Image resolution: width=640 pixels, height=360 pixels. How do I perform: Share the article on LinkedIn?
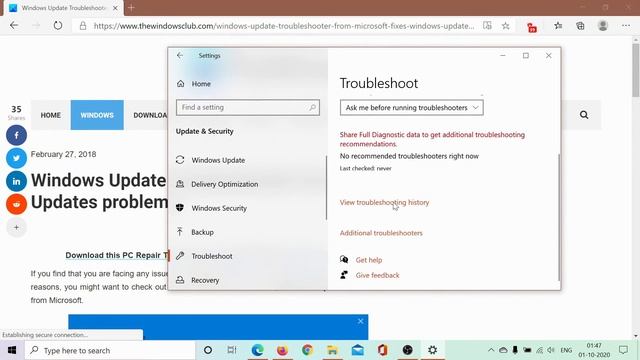[16, 181]
